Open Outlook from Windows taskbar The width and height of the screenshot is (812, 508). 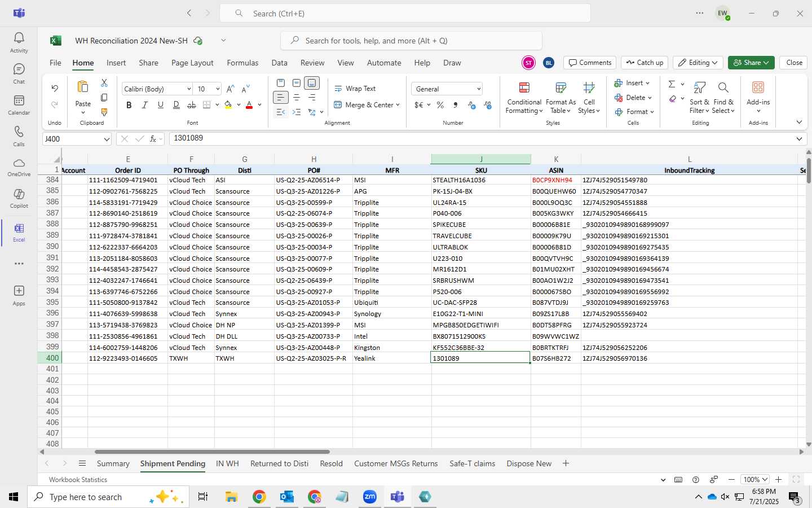tap(287, 497)
